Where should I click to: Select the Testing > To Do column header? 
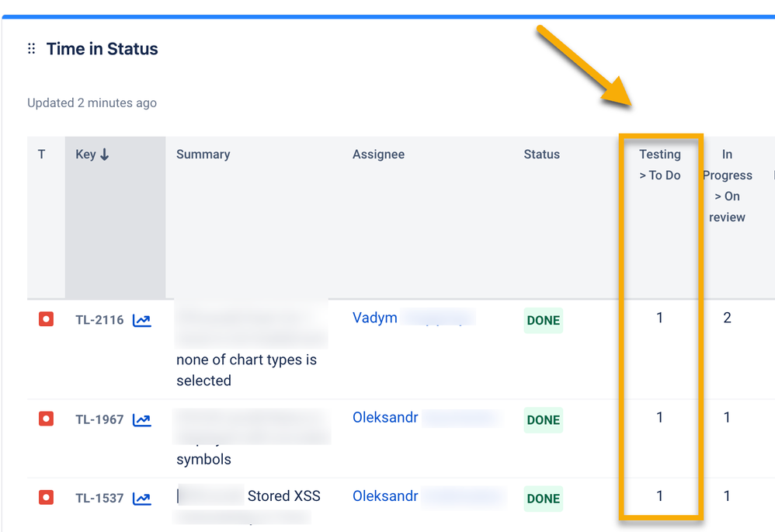pyautogui.click(x=660, y=165)
